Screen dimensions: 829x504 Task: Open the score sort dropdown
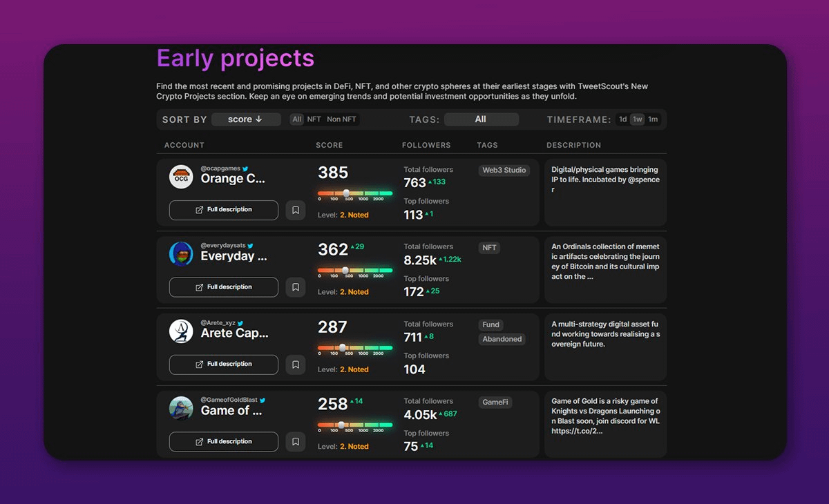tap(246, 119)
